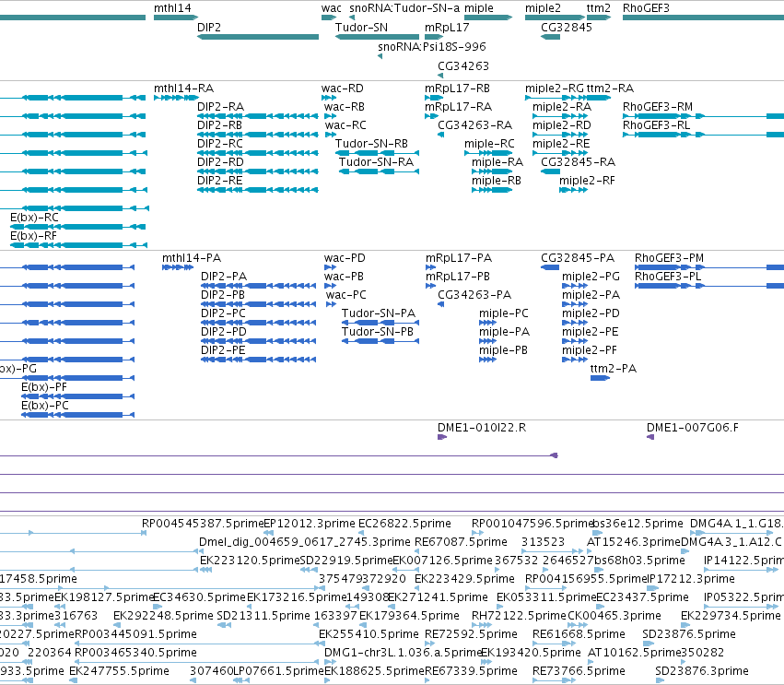Click the wac gene label
Viewport: 784px width, 685px height.
(331, 8)
